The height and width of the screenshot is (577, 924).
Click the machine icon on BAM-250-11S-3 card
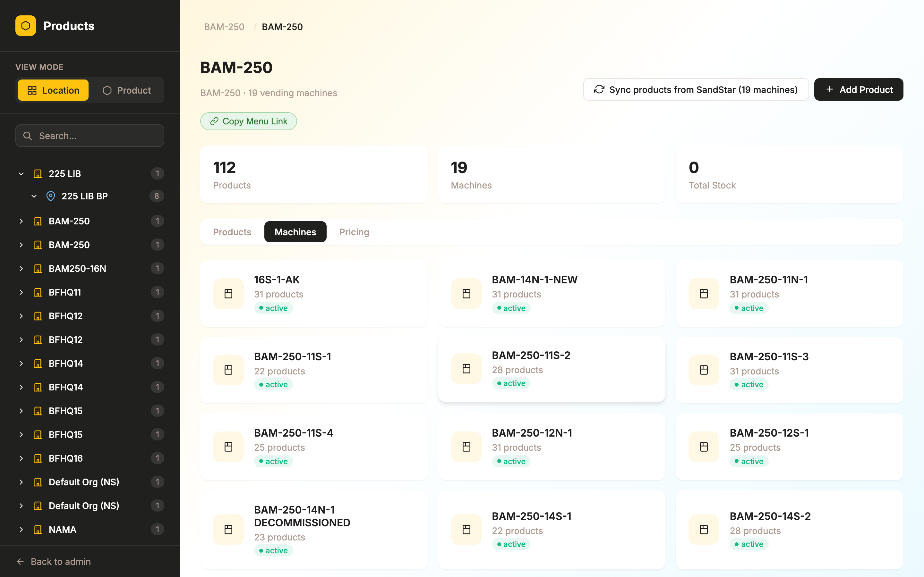click(704, 370)
